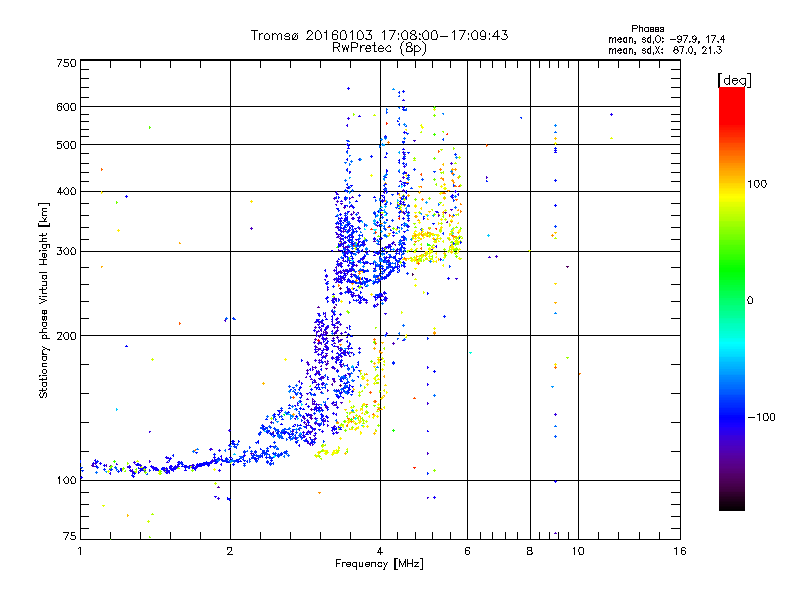Click the 'mean, sd,X: 87.0, 21.3' line

point(665,50)
